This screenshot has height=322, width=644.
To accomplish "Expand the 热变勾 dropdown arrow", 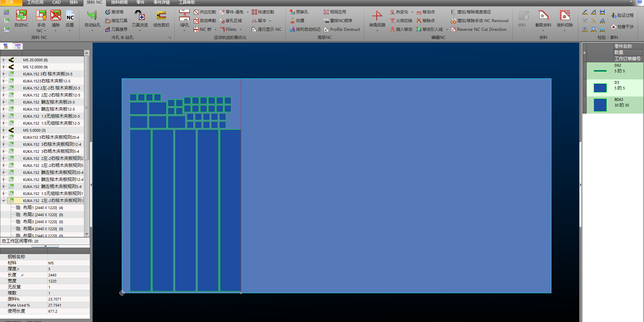I will click(412, 12).
